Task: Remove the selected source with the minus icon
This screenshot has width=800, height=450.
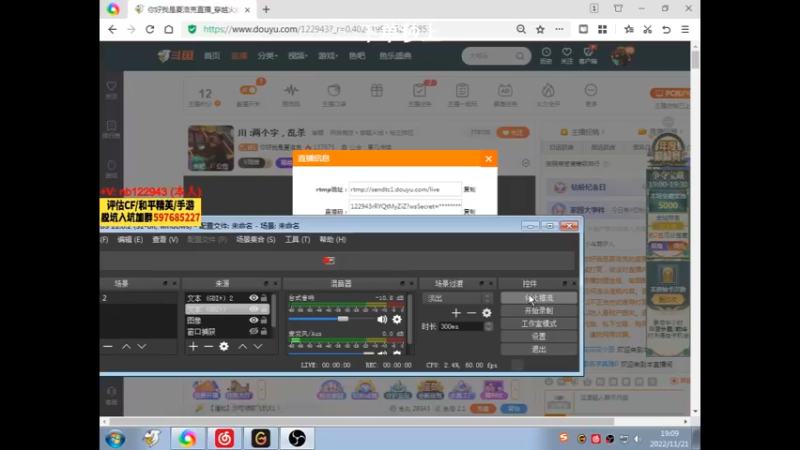Action: pos(208,346)
